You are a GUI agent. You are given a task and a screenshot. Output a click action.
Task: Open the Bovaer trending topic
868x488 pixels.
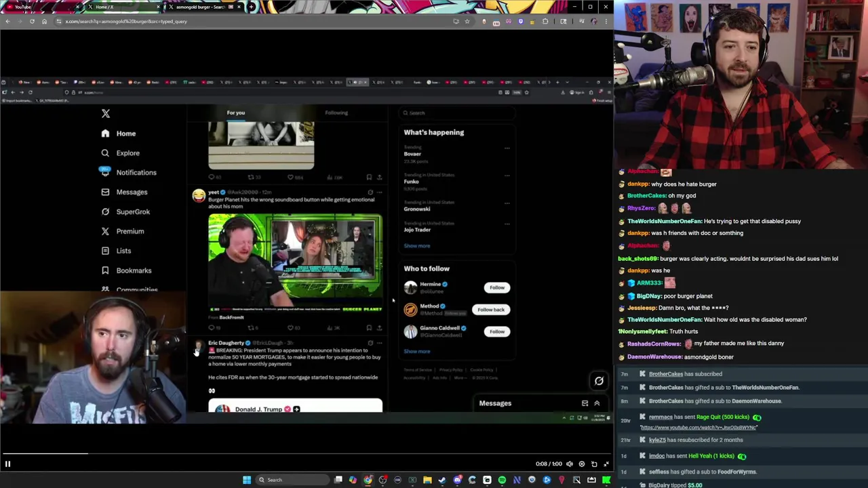tap(413, 154)
